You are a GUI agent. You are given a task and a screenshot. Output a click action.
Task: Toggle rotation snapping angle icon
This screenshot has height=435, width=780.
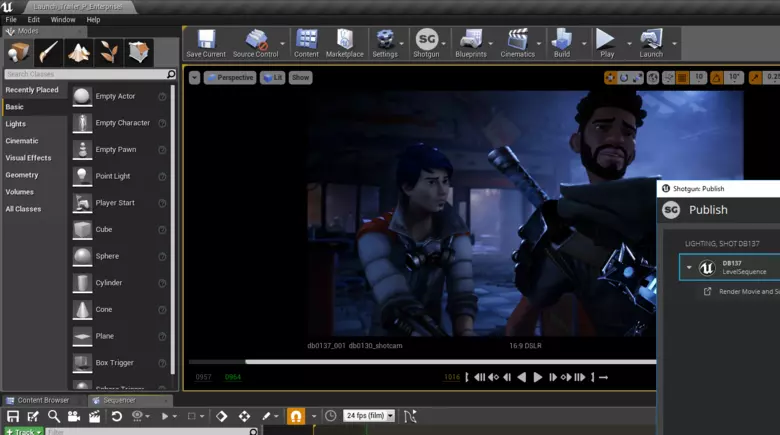(x=716, y=78)
